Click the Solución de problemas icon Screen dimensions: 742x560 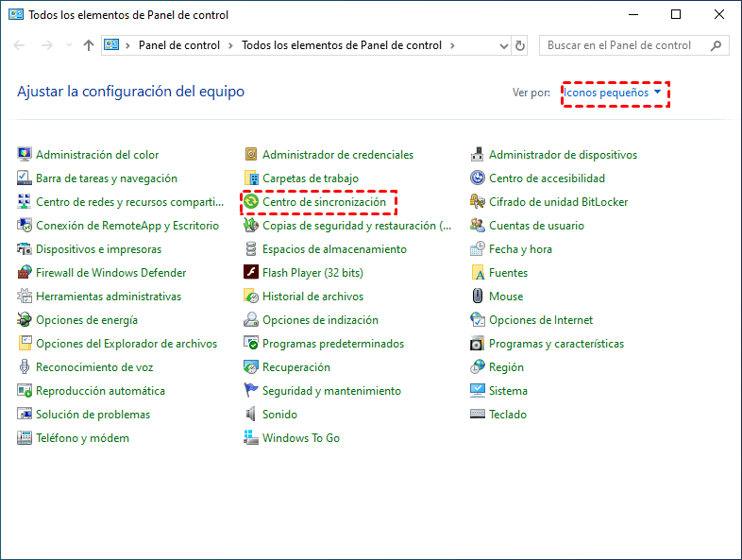pos(25,415)
